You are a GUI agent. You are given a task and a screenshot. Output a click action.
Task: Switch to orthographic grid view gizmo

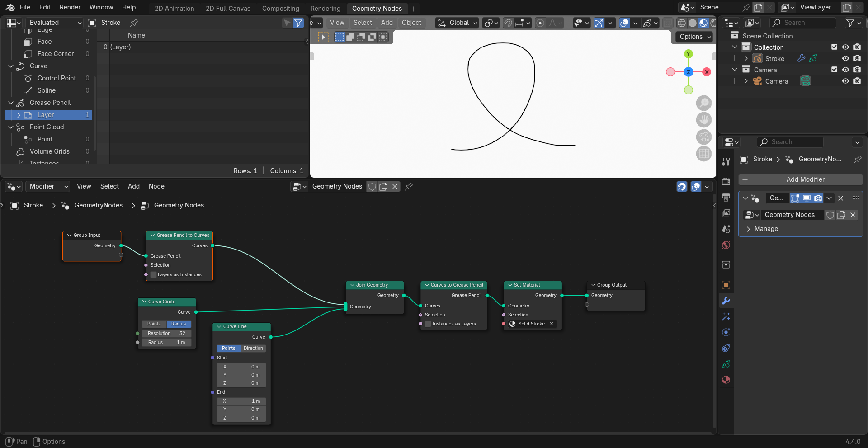tap(703, 154)
